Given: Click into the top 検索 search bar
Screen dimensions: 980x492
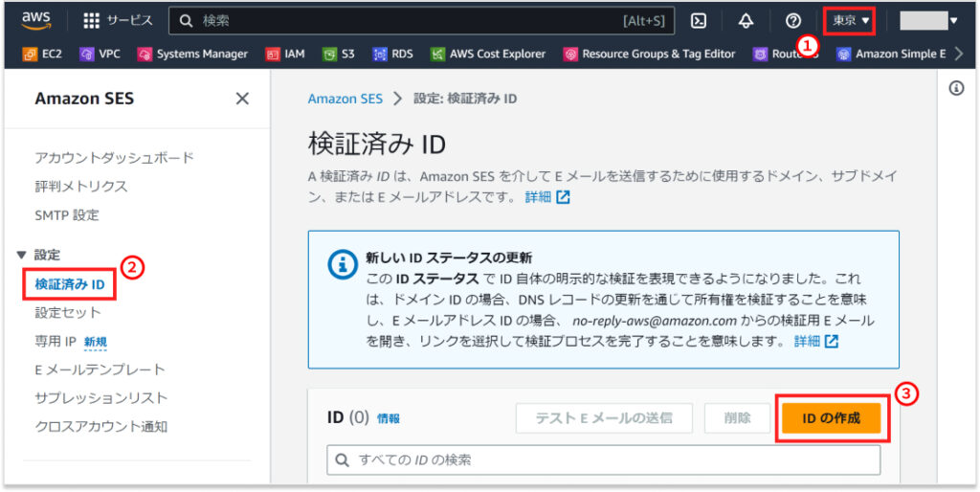Looking at the screenshot, I should point(422,21).
